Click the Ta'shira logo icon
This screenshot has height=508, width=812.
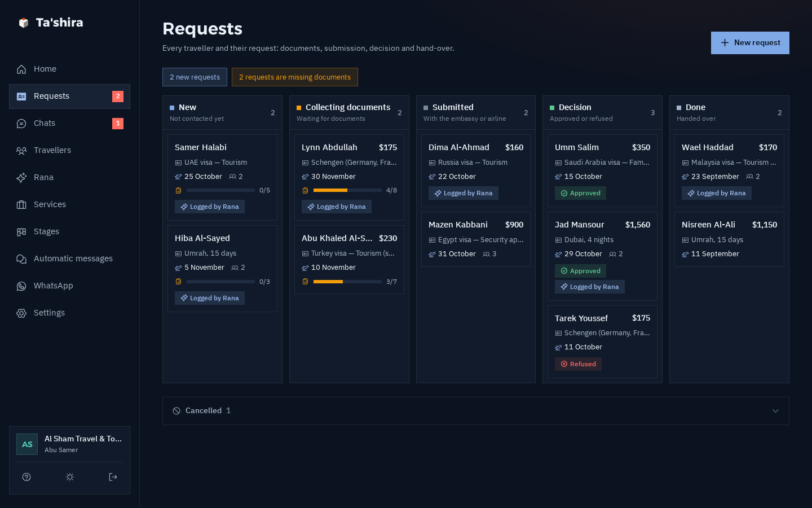[x=24, y=23]
